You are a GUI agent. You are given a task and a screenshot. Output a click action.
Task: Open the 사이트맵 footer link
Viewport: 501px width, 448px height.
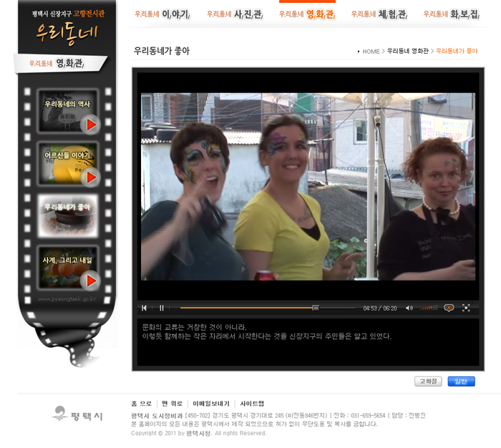click(x=252, y=404)
